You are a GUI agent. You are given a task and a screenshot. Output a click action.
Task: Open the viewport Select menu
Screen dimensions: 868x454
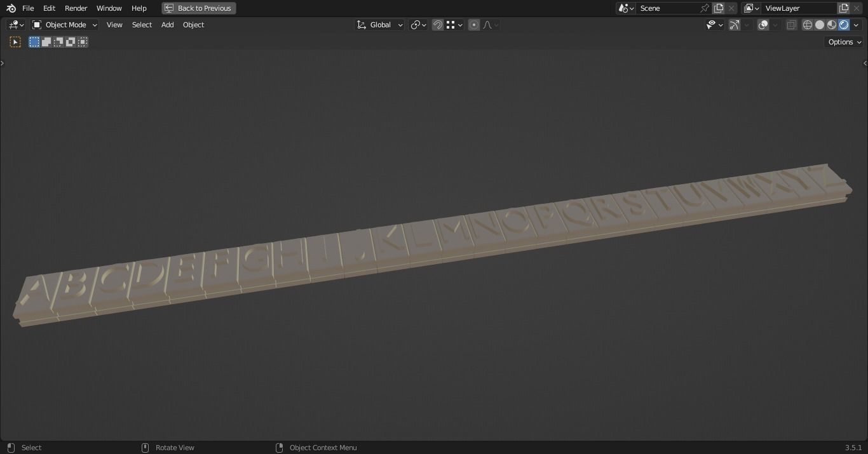point(142,25)
